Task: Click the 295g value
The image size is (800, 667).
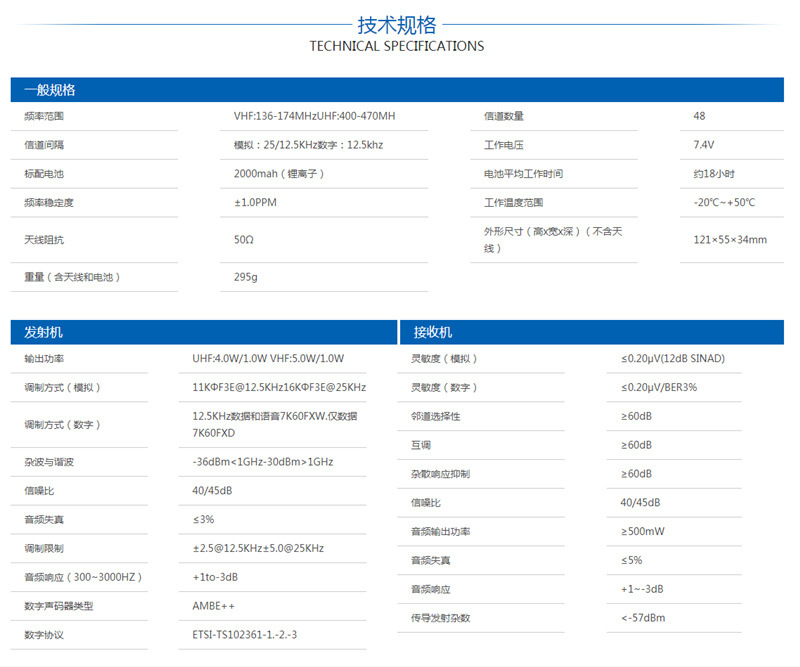Action: 245,277
